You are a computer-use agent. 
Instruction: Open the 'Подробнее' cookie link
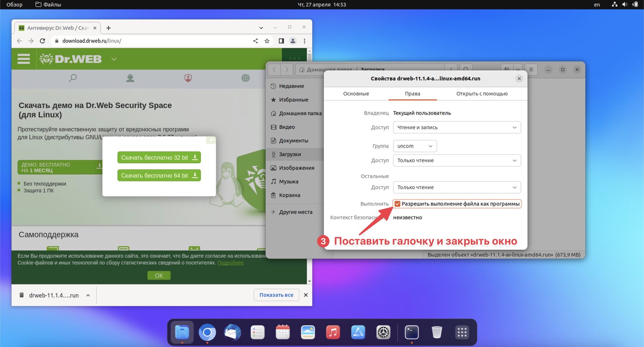coord(230,263)
